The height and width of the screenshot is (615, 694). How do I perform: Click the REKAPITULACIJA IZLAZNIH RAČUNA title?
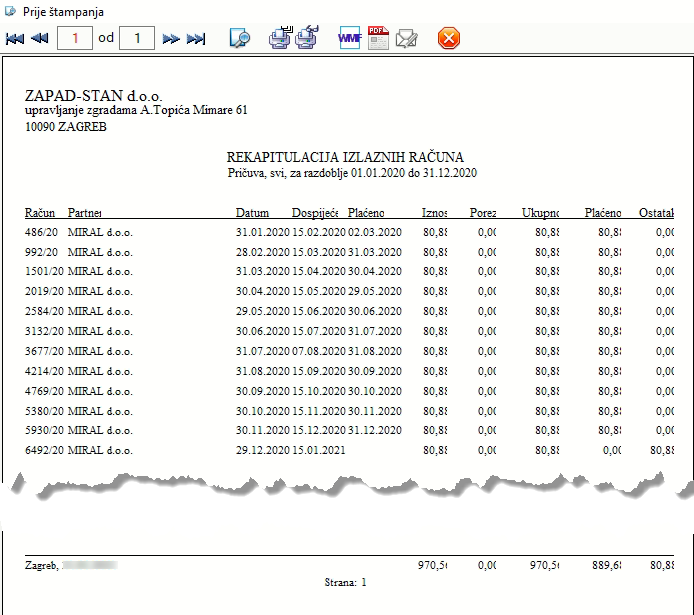click(345, 157)
